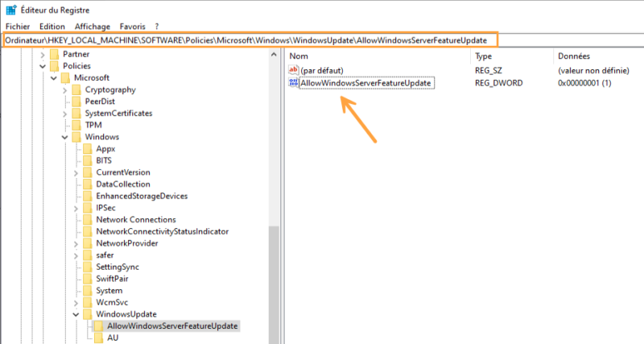Select the NetworkConnectivityStatusIndicator key
Image resolution: width=644 pixels, height=344 pixels.
tap(163, 231)
